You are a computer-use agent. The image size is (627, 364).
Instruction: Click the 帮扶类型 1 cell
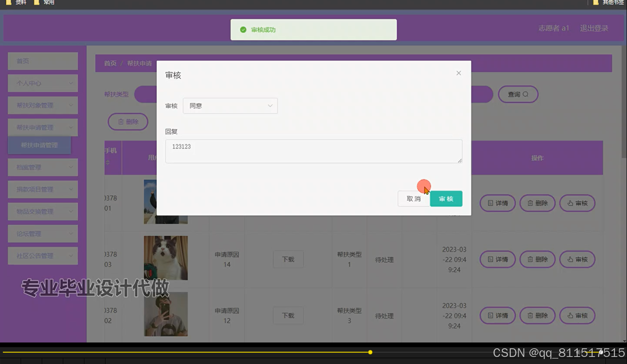pyautogui.click(x=349, y=259)
